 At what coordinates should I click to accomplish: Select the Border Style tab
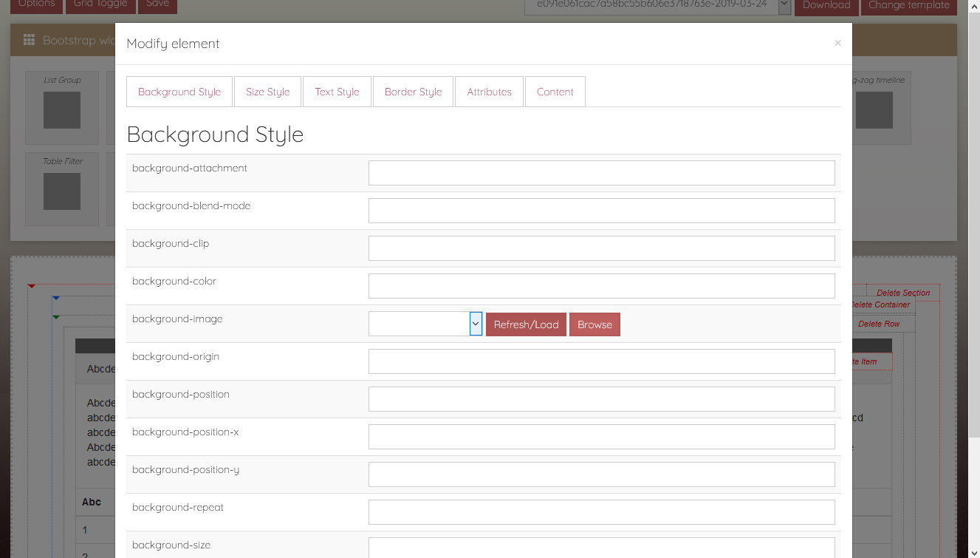413,92
